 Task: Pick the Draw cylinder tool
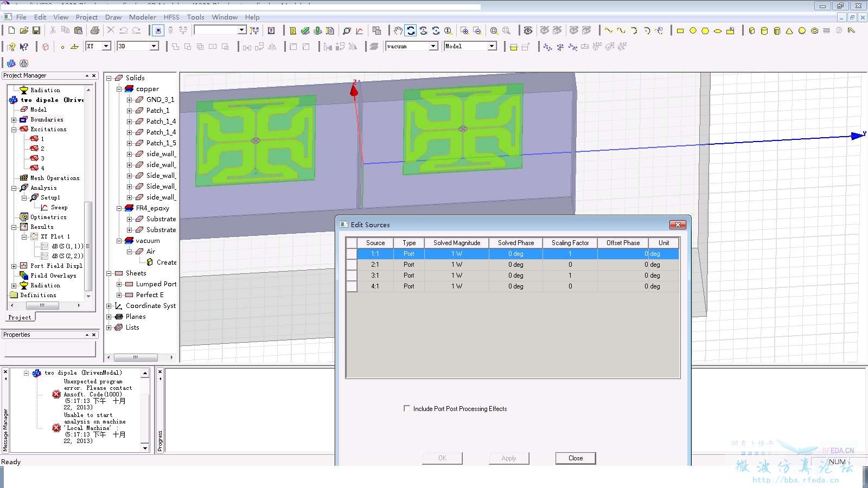tap(764, 31)
